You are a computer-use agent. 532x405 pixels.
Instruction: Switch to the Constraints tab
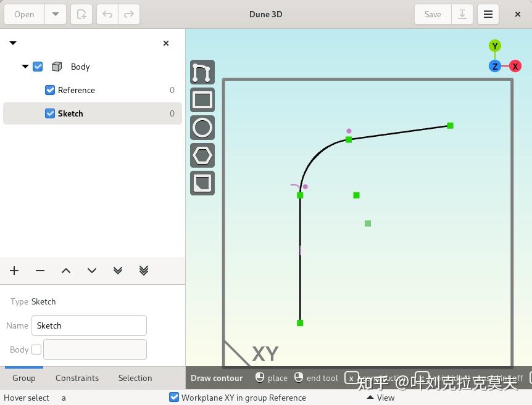pos(77,378)
